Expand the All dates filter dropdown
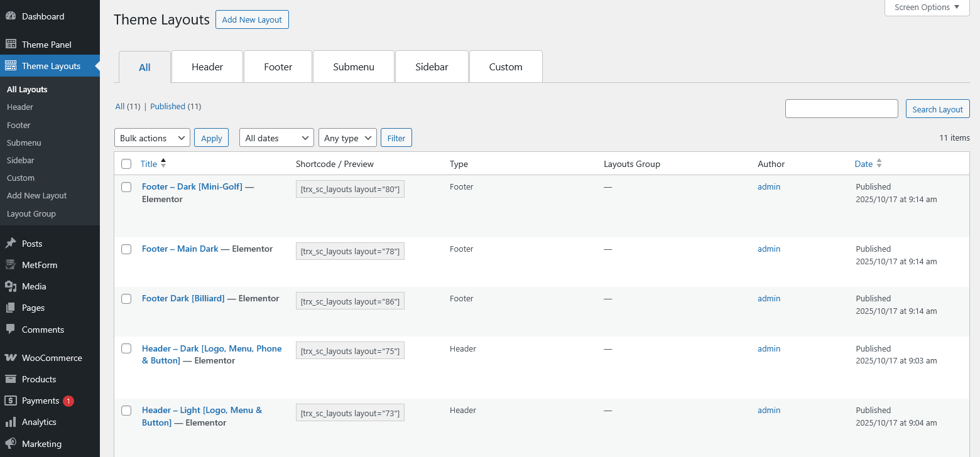Viewport: 980px width, 457px height. point(276,138)
